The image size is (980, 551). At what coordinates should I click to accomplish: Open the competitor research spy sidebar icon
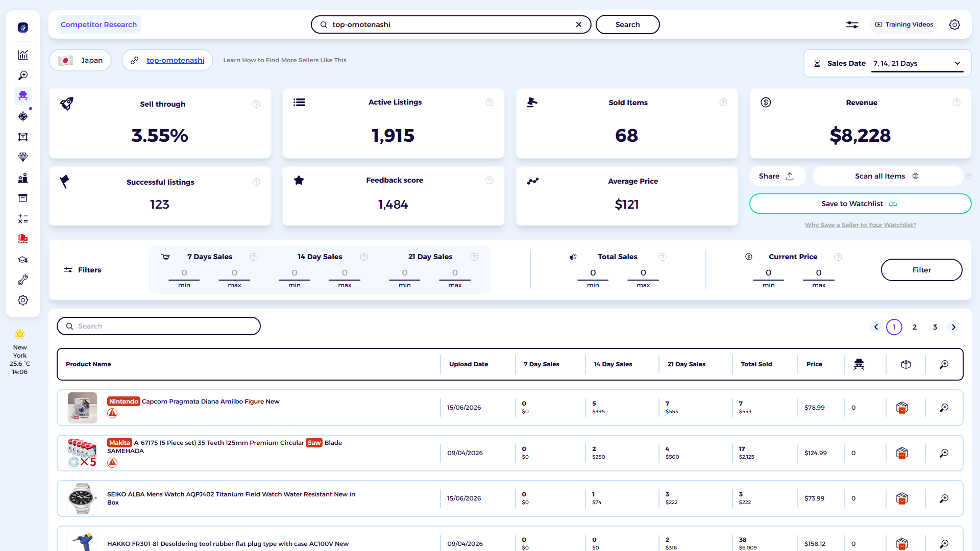coord(23,96)
